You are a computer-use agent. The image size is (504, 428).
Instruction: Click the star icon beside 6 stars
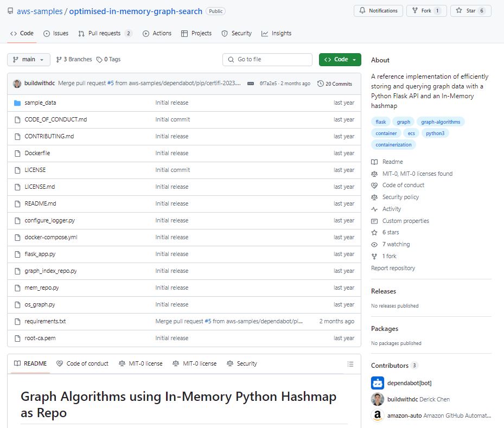[x=374, y=232]
